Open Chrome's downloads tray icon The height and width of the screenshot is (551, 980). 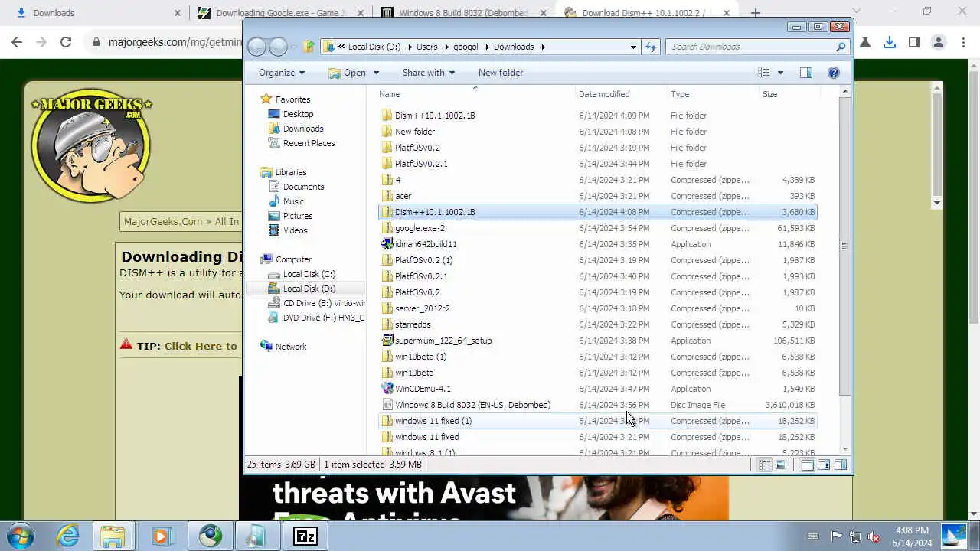[889, 42]
